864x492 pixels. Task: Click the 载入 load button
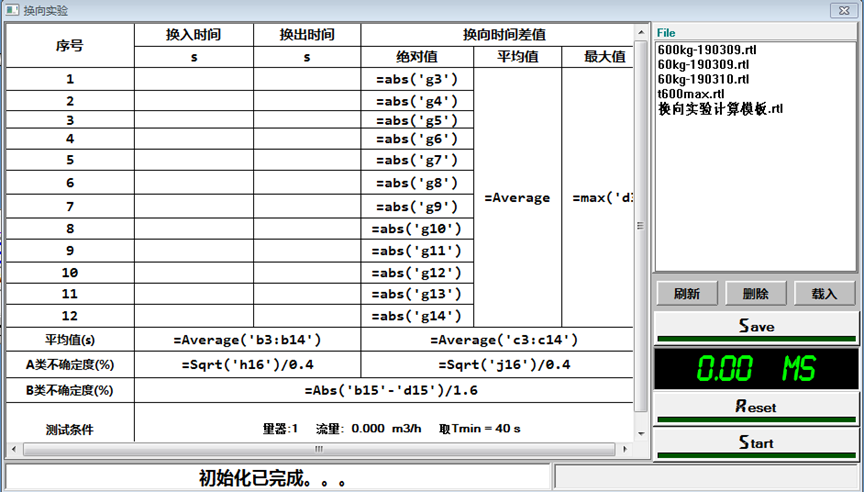824,294
